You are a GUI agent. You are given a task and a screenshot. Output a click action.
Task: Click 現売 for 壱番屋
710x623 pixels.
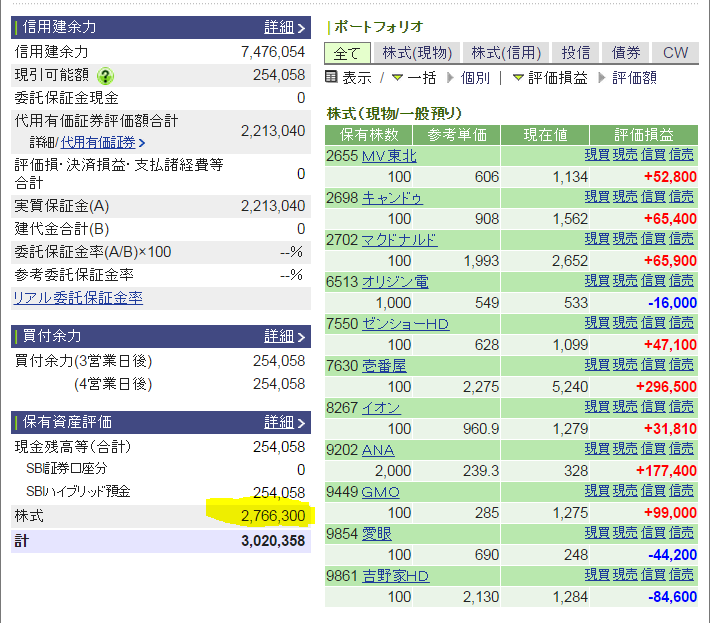tap(625, 364)
